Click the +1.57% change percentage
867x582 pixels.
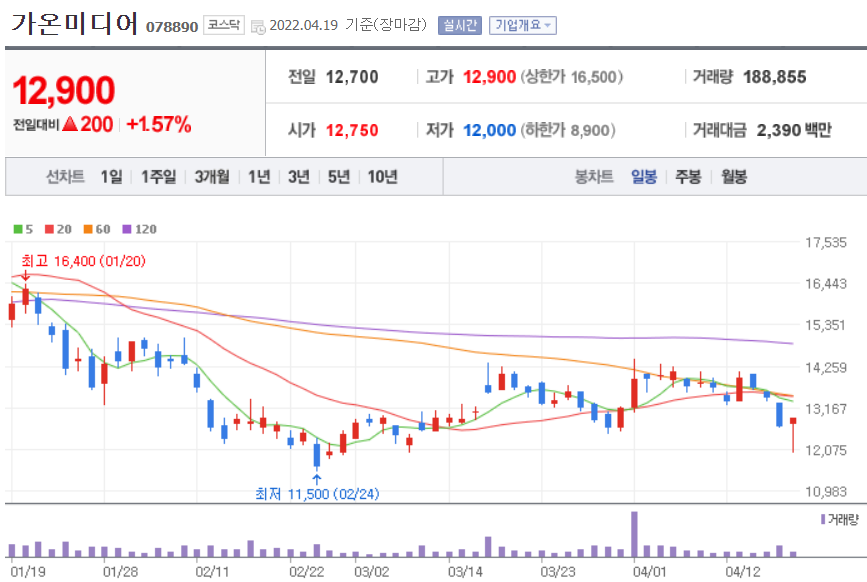(x=159, y=124)
